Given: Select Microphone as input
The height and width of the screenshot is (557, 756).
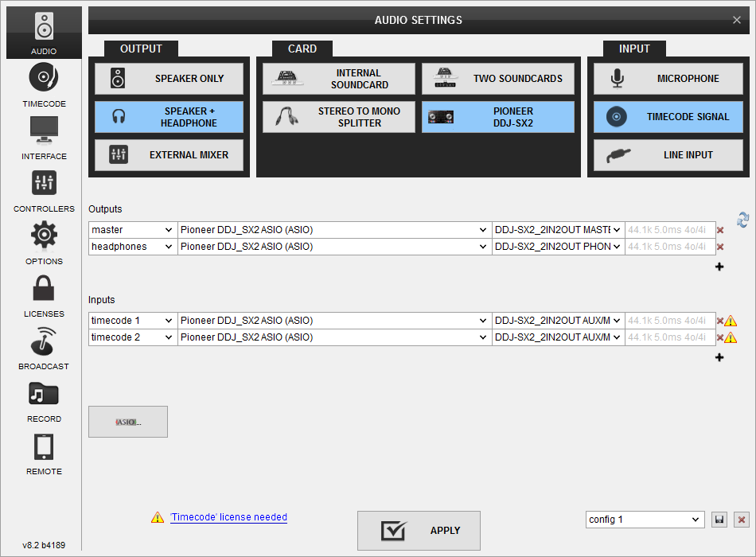Looking at the screenshot, I should coord(668,79).
